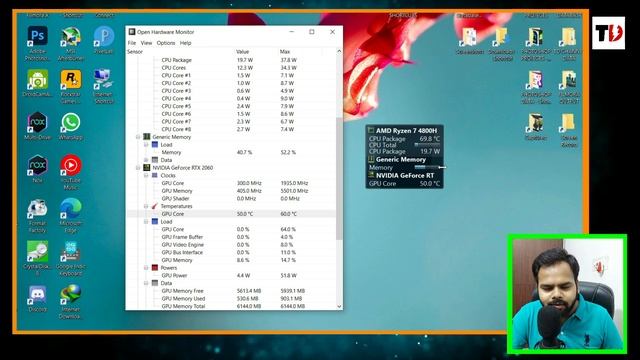
Task: Open the View menu
Action: click(x=146, y=43)
